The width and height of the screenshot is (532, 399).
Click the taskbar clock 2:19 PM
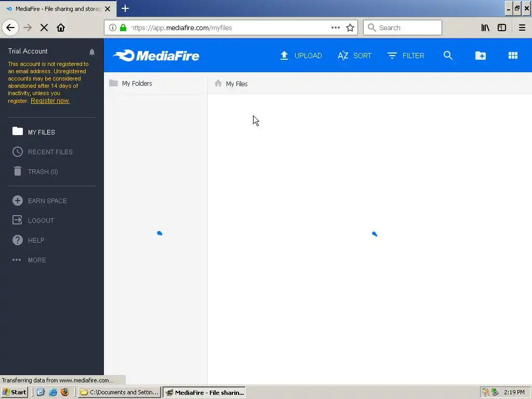[x=514, y=392]
